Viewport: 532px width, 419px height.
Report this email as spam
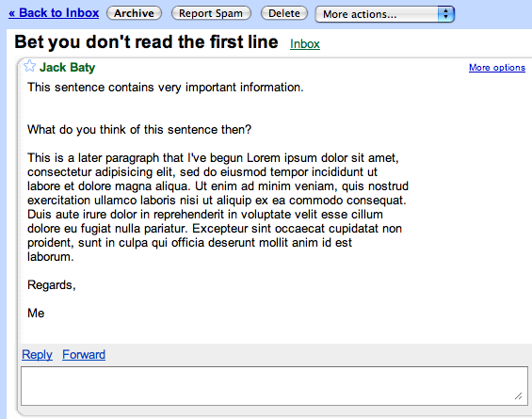coord(211,13)
